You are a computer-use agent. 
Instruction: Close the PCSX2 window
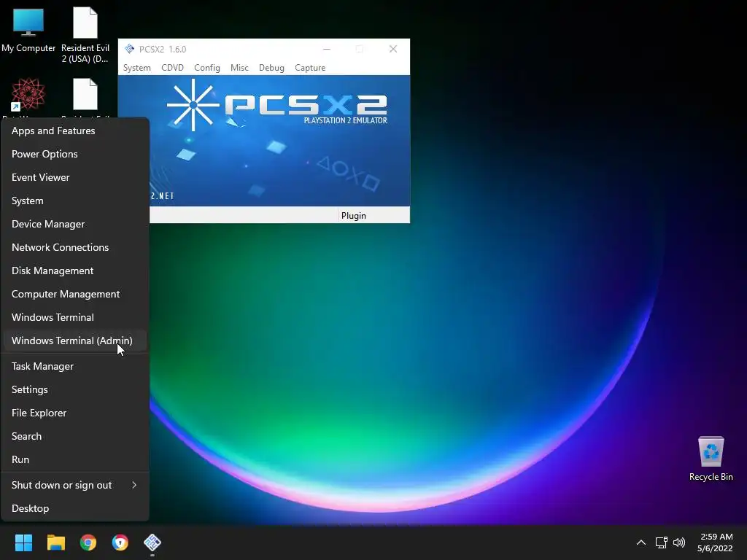click(x=393, y=49)
